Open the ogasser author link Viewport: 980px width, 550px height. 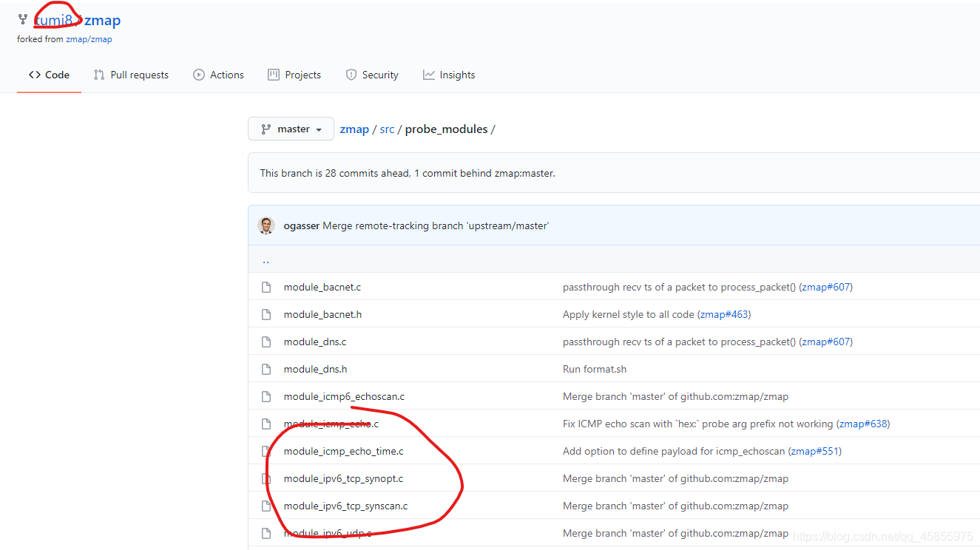[302, 225]
